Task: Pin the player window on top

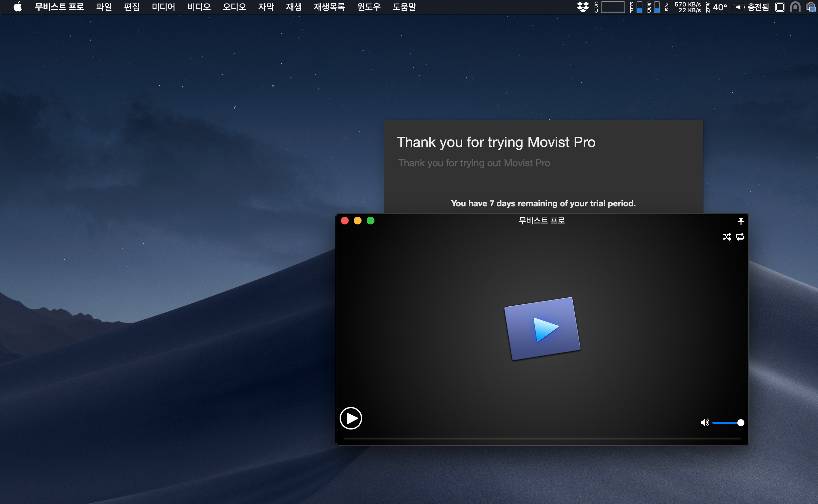Action: coord(741,221)
